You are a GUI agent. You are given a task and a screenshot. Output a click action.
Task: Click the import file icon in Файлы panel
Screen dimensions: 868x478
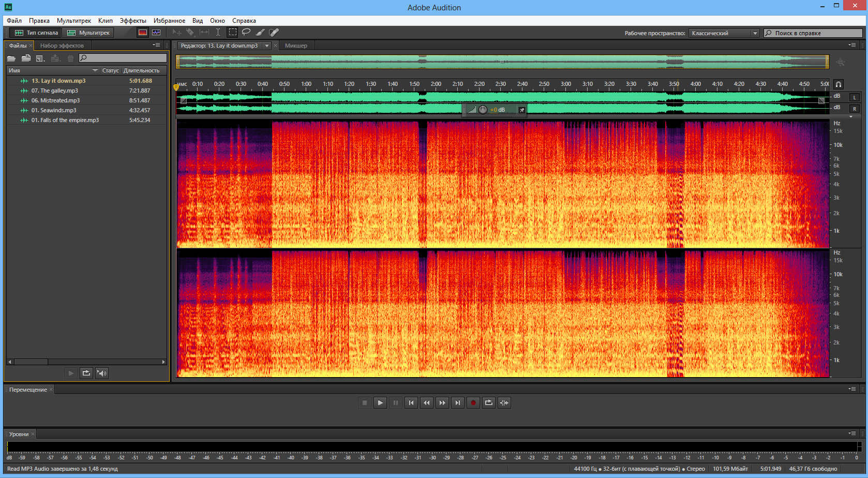(26, 58)
